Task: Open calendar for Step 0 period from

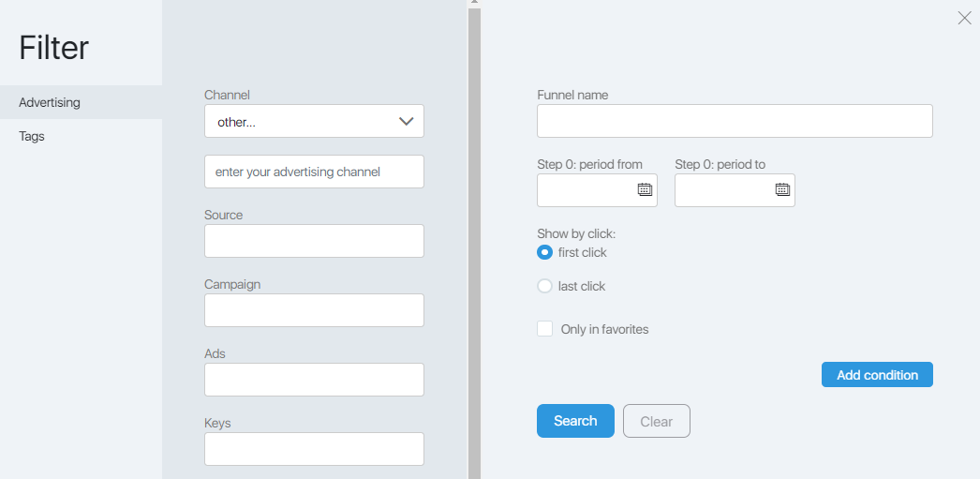Action: tap(645, 189)
